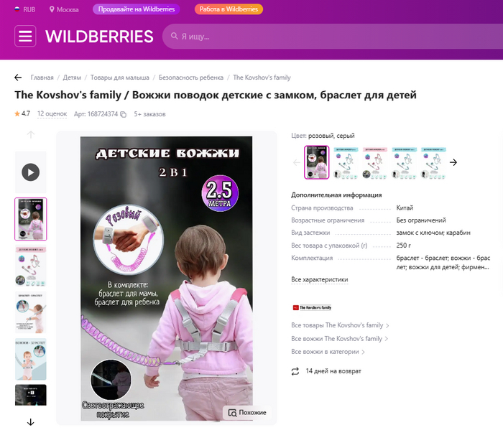This screenshot has height=448, width=503.
Task: Choose the second teal color variant
Action: coord(404,163)
